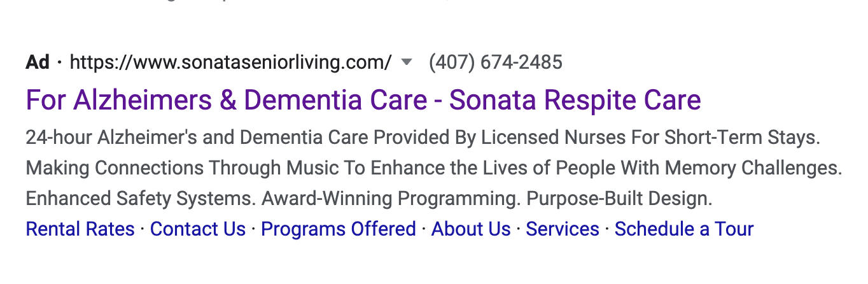This screenshot has height=284, width=868.
Task: Expand the dropdown arrow beside the ad URL
Action: [407, 62]
